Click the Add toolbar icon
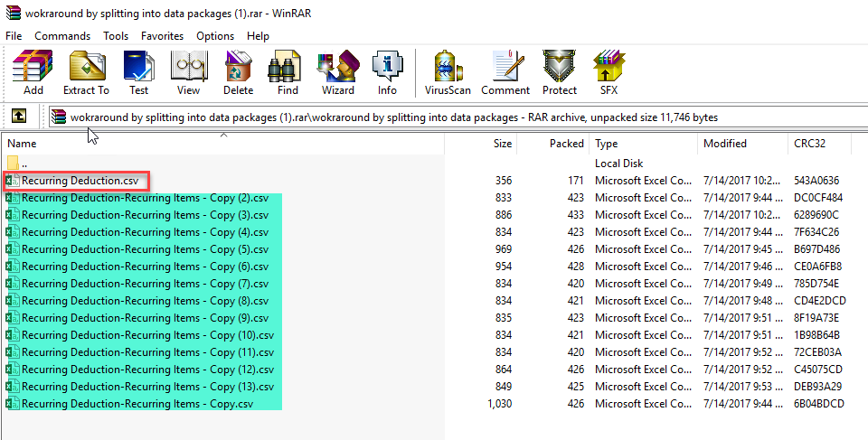Screen dimensions: 868x440 tap(33, 73)
